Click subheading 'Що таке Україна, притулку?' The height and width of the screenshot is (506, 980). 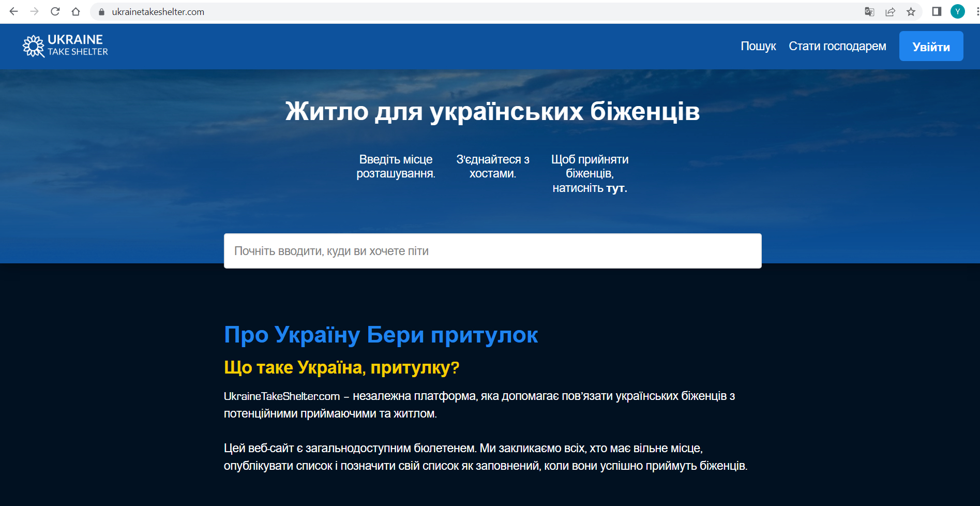click(342, 367)
